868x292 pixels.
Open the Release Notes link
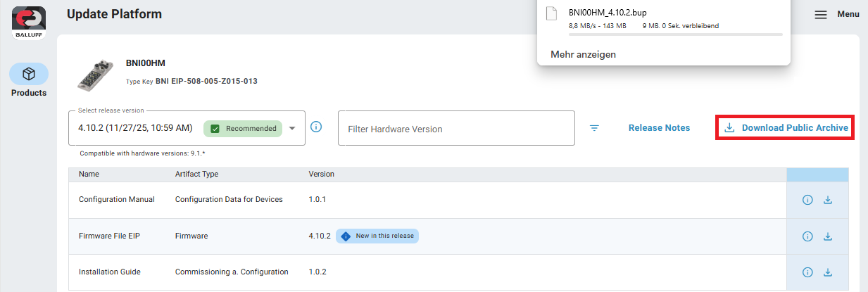point(659,128)
